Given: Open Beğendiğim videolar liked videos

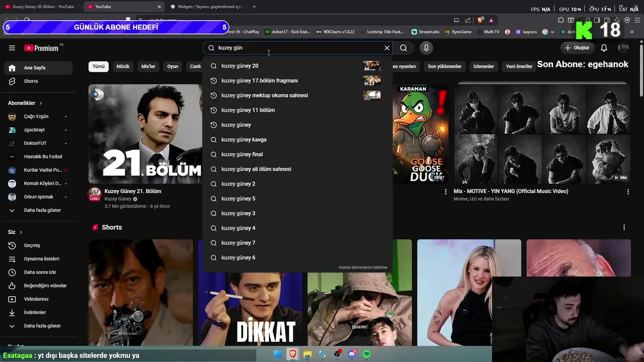Looking at the screenshot, I should (38, 286).
